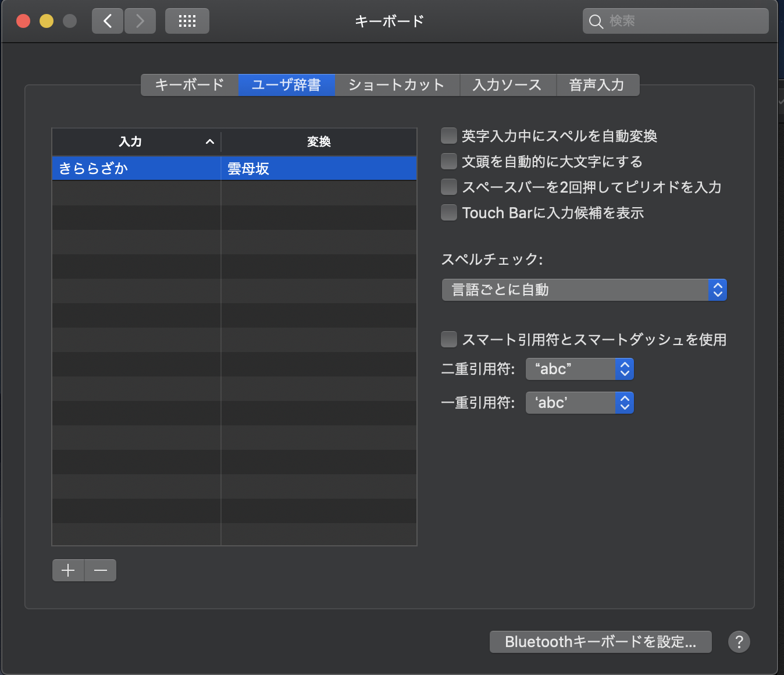Minimize the window with the yellow button

47,22
